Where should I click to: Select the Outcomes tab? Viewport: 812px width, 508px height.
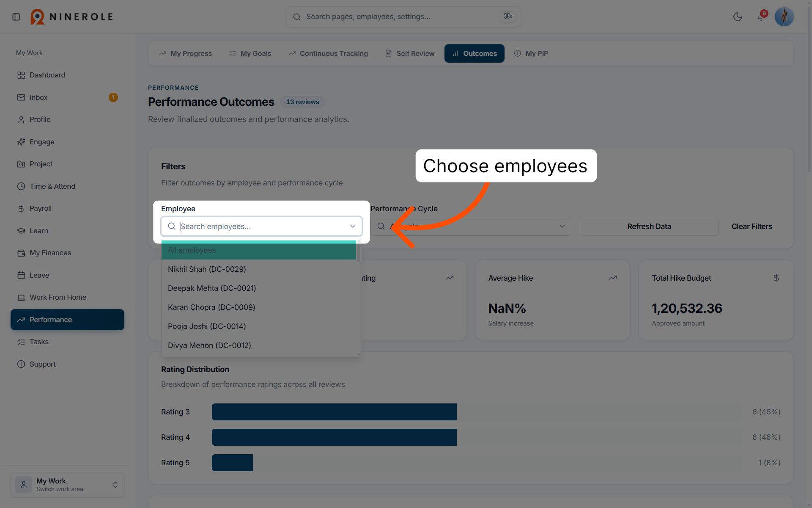pos(475,53)
